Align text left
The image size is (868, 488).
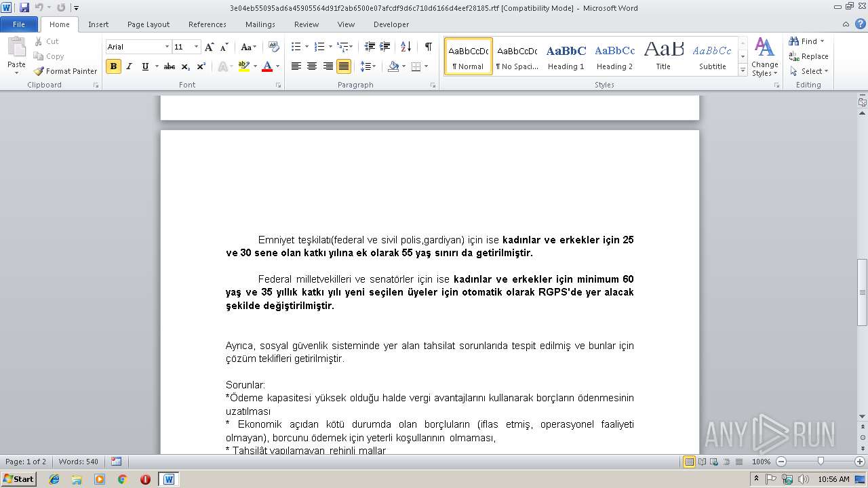pos(296,66)
